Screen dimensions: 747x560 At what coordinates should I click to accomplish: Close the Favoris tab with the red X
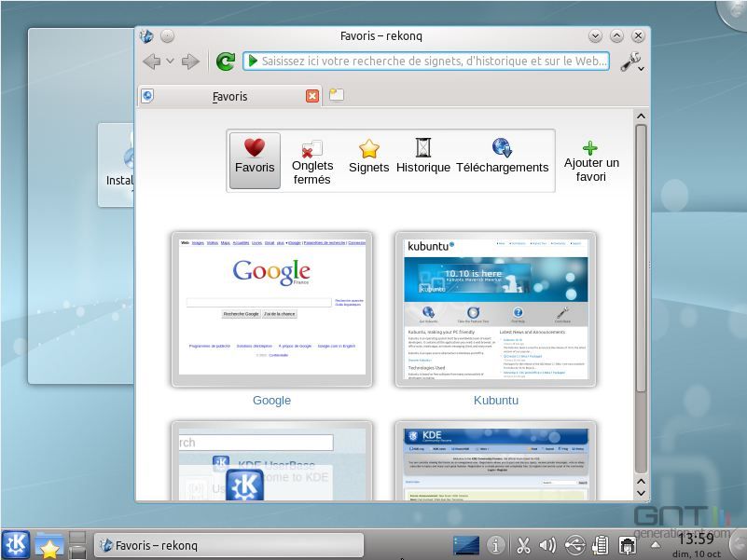(312, 96)
